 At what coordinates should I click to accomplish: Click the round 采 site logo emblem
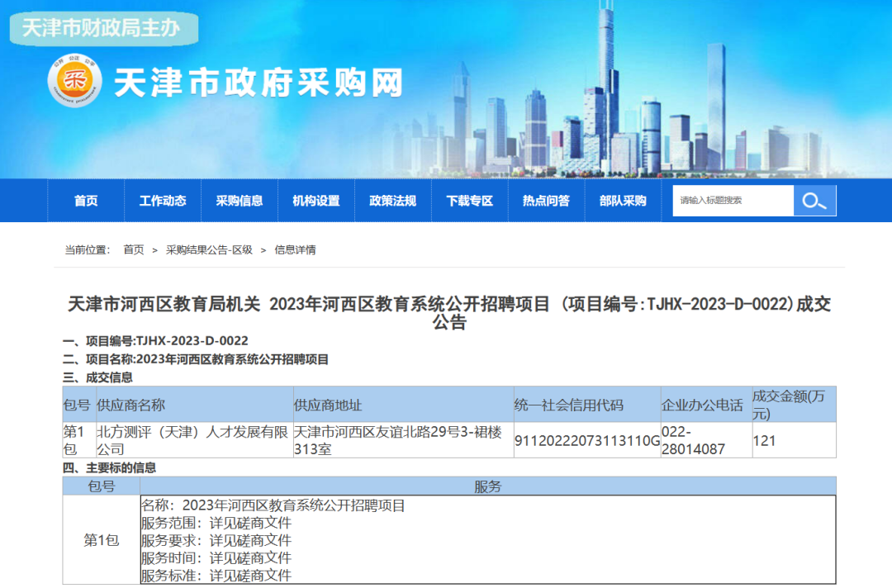74,81
